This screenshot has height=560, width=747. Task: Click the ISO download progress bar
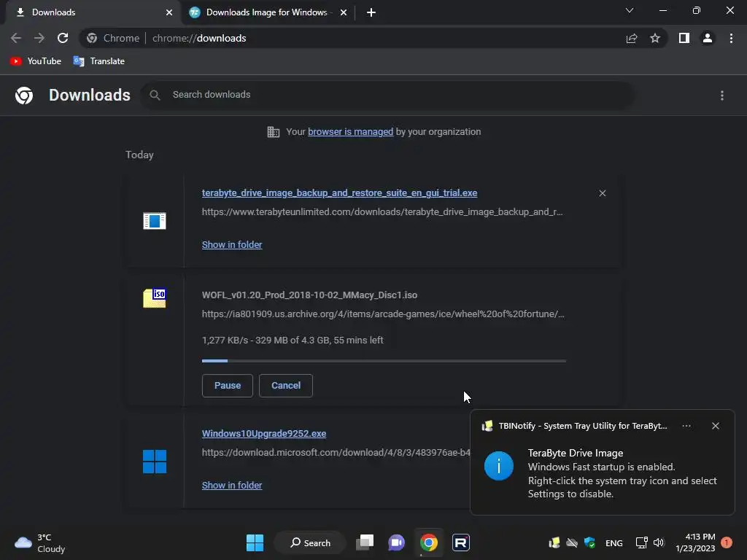click(x=384, y=361)
